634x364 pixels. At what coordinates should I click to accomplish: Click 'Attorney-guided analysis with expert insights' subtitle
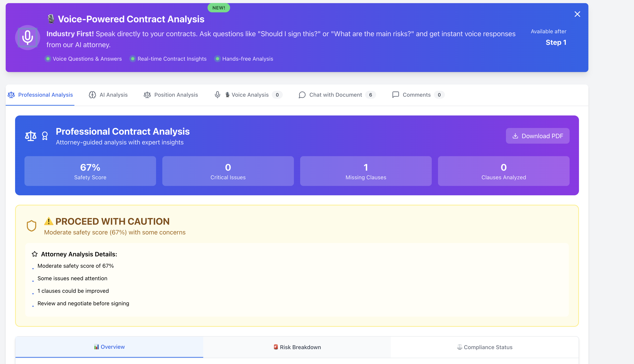coord(120,142)
